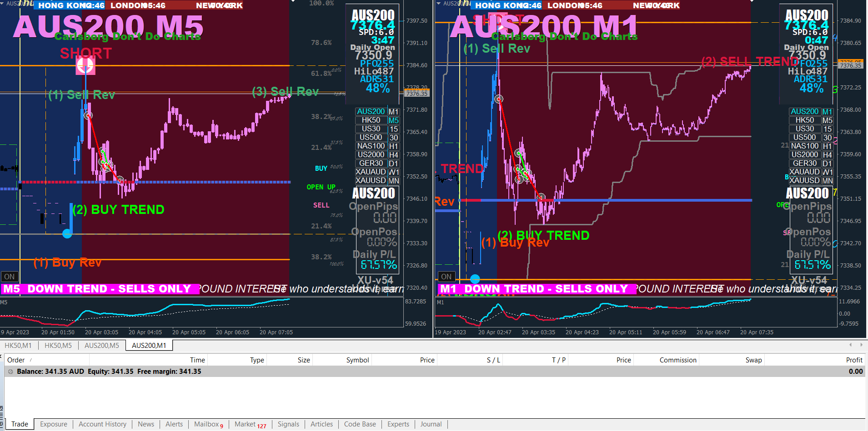Screen dimensions: 868x431
Task: Click the S / L column header
Action: pos(470,360)
